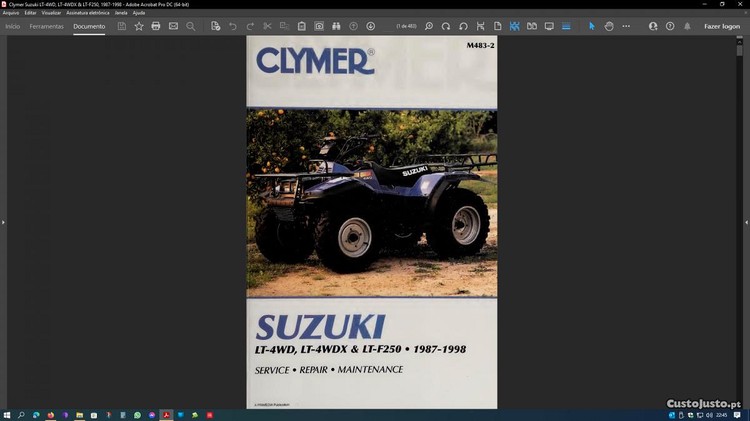Viewport: 750px width, 421px height.
Task: Select the Hand pan tool
Action: click(608, 26)
